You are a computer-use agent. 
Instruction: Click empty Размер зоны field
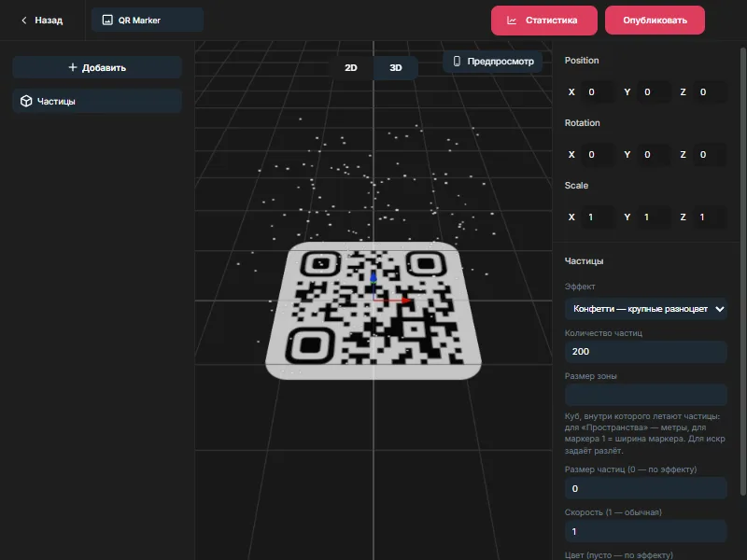[645, 394]
